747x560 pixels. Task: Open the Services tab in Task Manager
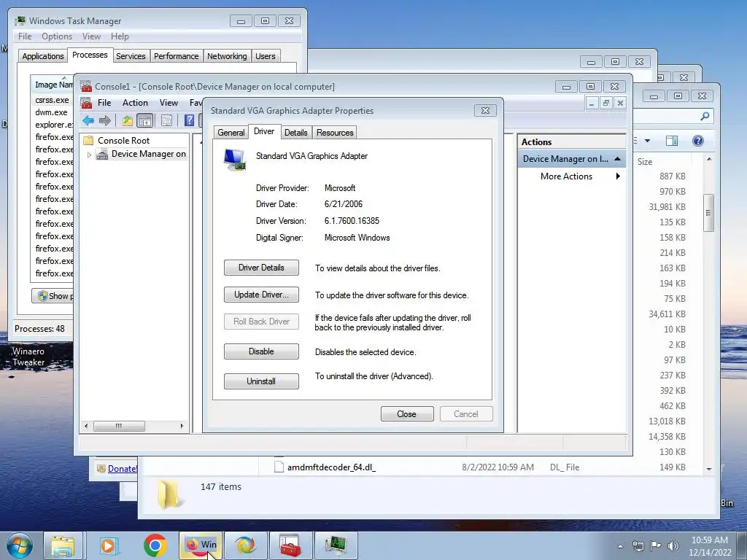point(131,56)
